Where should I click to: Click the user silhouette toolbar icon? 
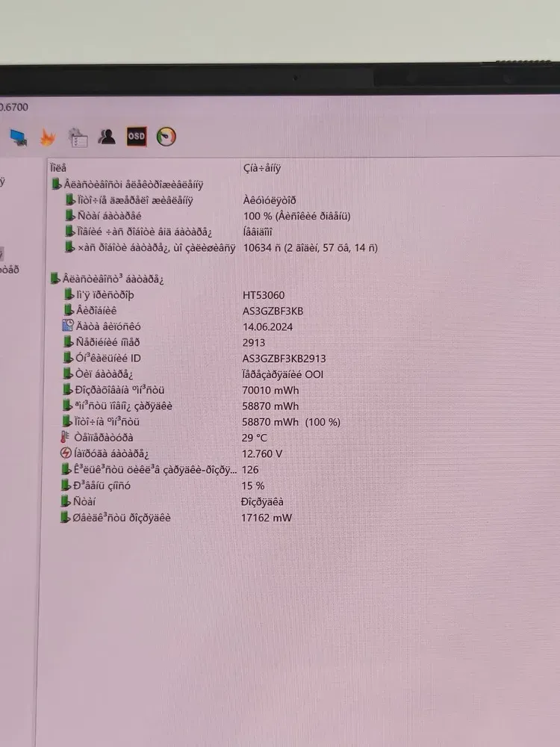[108, 137]
